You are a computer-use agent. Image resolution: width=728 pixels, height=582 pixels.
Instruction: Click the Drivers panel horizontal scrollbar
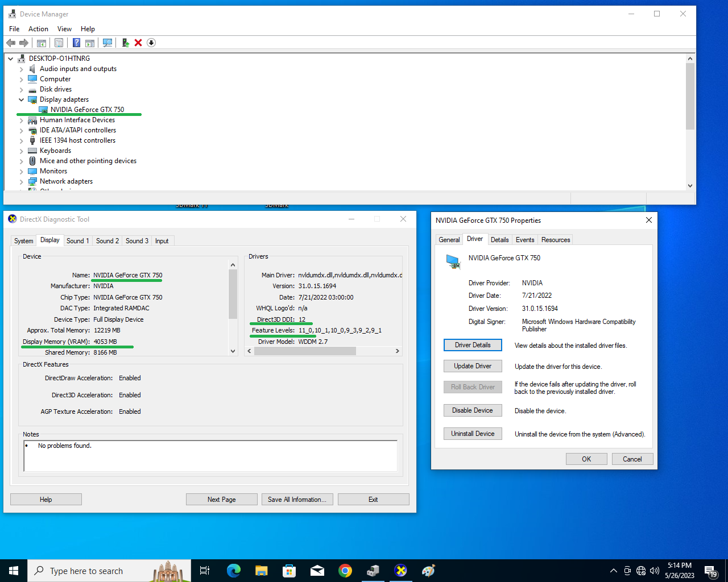[x=305, y=351]
